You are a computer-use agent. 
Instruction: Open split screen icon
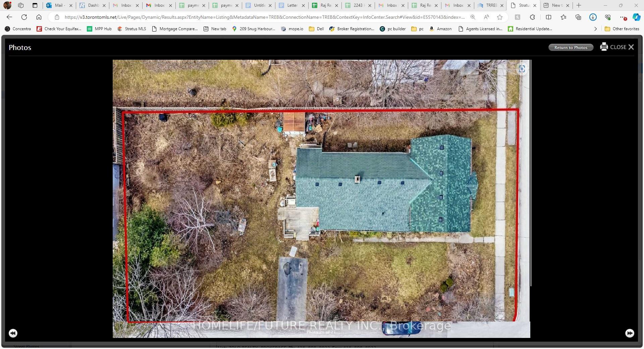click(548, 17)
